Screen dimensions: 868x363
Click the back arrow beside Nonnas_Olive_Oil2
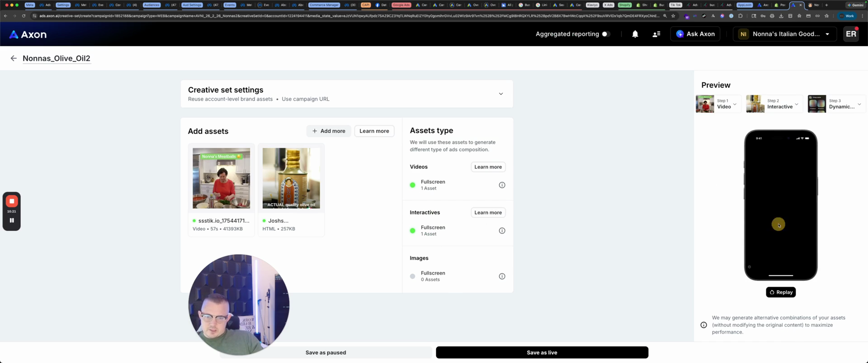(14, 58)
